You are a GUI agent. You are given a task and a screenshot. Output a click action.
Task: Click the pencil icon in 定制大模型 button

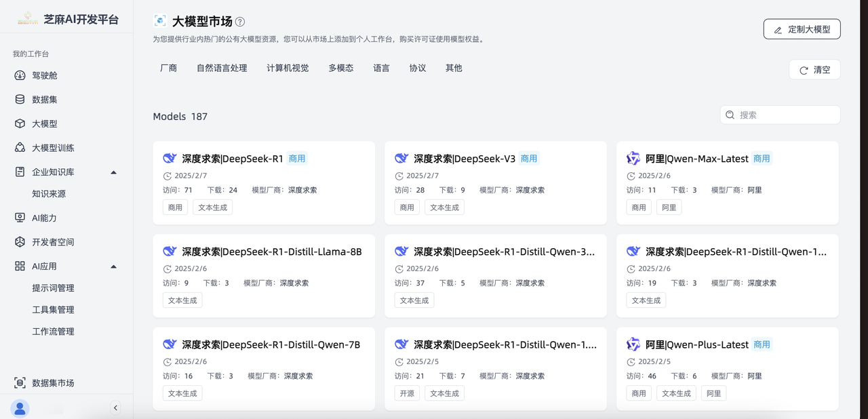pos(778,30)
